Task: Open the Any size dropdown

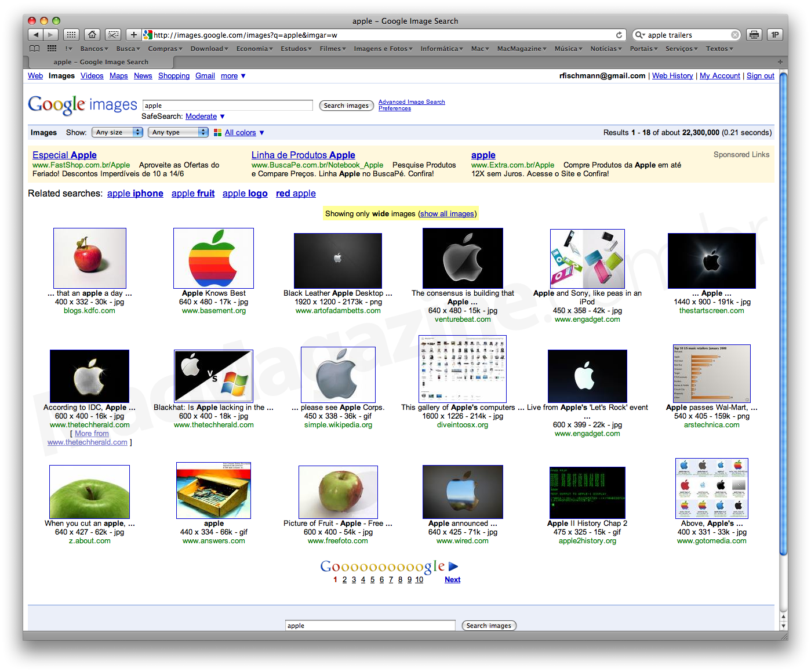Action: pos(117,132)
